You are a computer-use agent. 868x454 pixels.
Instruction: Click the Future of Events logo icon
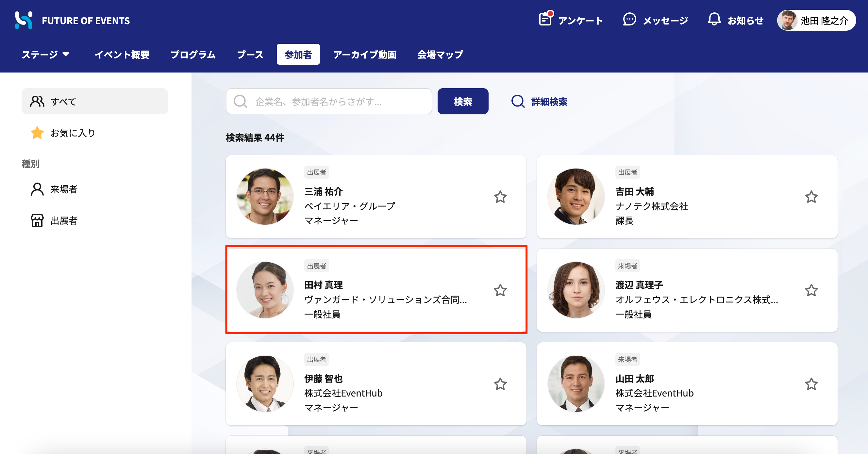tap(24, 20)
